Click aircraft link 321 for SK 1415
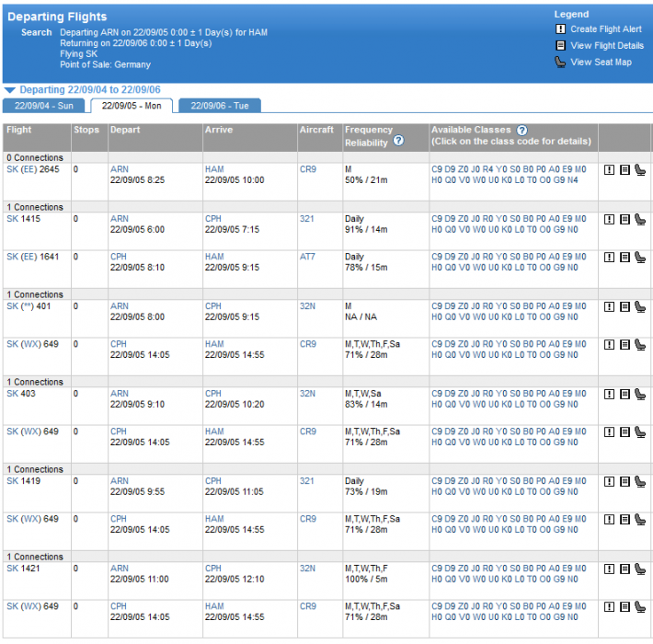 click(x=306, y=219)
